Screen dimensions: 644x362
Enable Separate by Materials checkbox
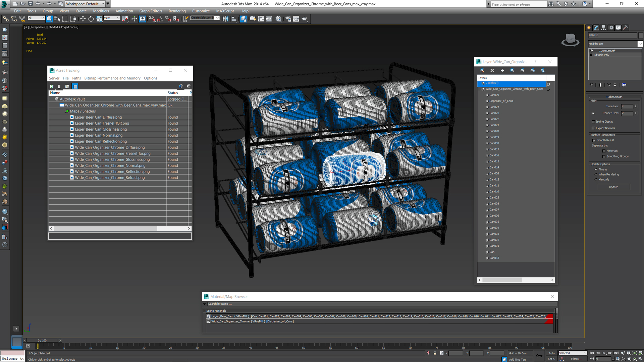point(604,151)
